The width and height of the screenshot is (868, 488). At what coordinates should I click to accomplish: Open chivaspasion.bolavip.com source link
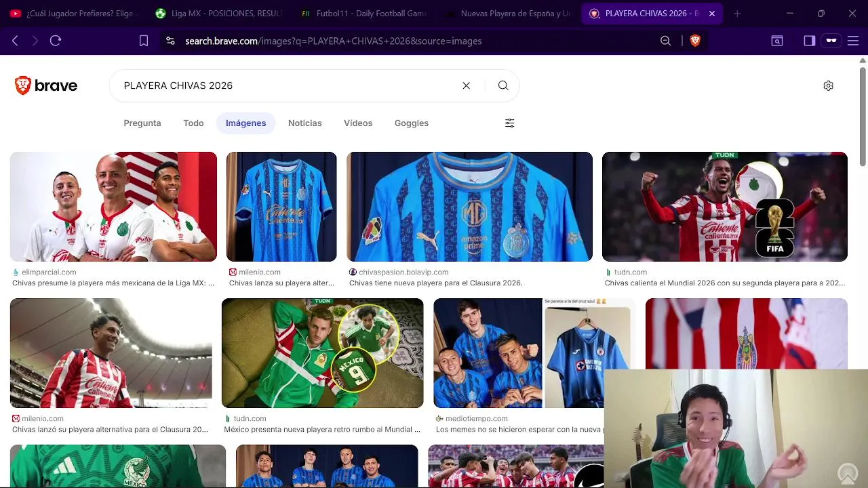tap(403, 272)
